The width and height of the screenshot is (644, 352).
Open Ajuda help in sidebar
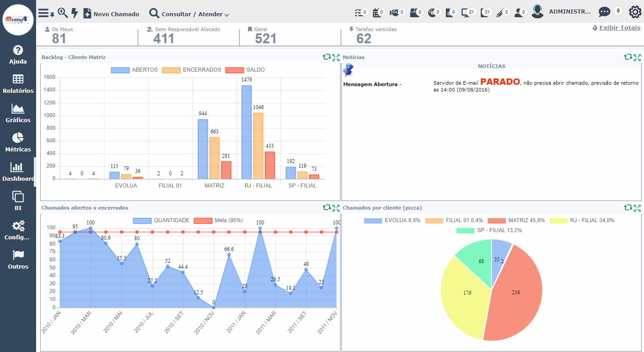pyautogui.click(x=18, y=55)
